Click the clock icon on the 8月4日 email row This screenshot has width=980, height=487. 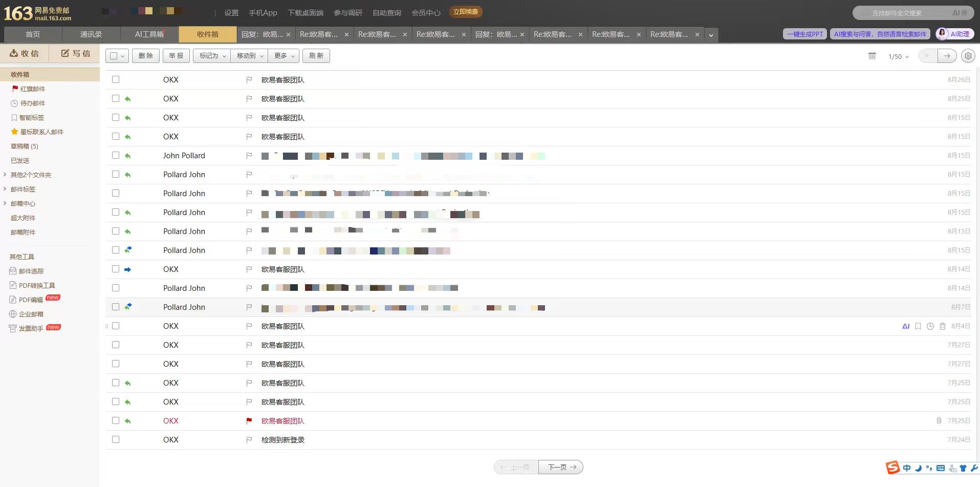(930, 326)
